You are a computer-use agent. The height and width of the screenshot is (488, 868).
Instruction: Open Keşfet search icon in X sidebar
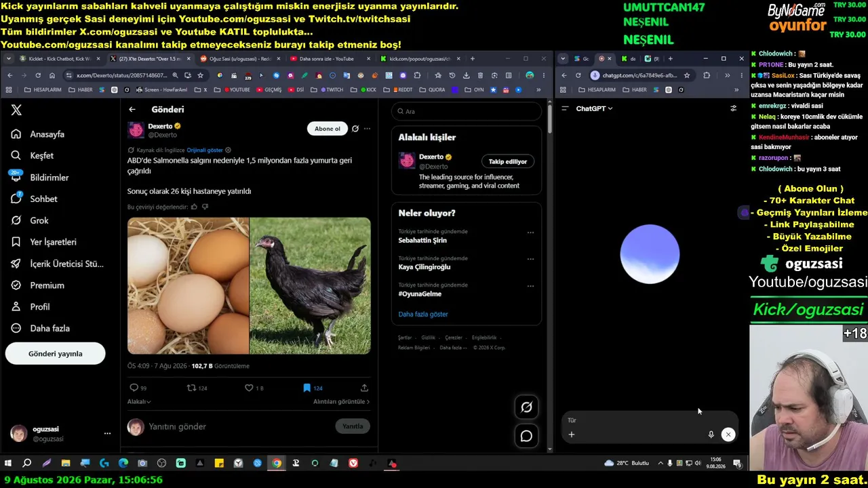pyautogui.click(x=16, y=156)
